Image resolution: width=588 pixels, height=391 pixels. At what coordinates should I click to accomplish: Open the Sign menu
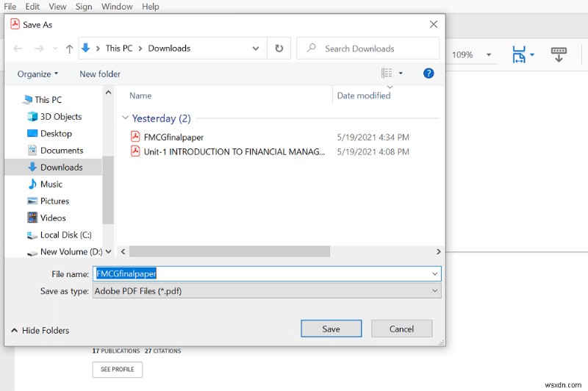(x=84, y=7)
